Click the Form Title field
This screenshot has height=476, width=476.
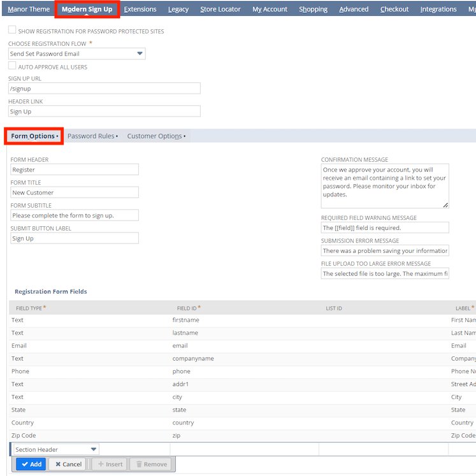[x=75, y=192]
